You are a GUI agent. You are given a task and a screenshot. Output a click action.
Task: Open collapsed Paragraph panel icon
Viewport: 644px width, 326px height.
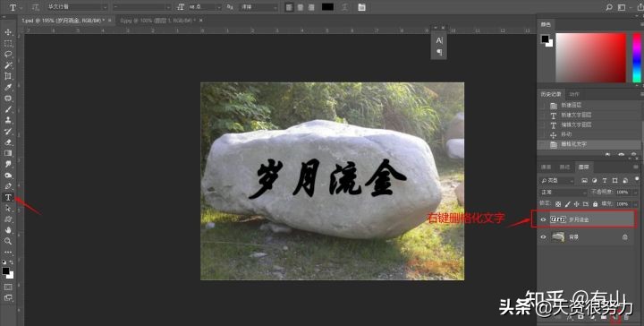[439, 52]
